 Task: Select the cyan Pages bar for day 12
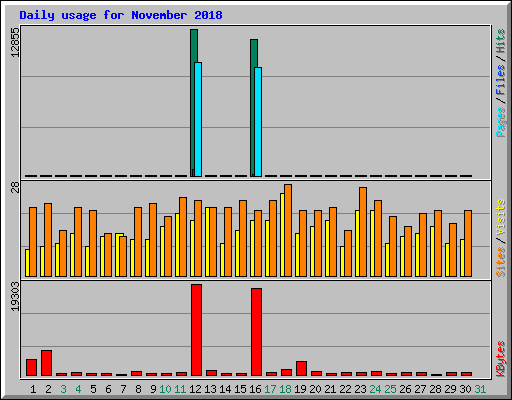point(198,119)
